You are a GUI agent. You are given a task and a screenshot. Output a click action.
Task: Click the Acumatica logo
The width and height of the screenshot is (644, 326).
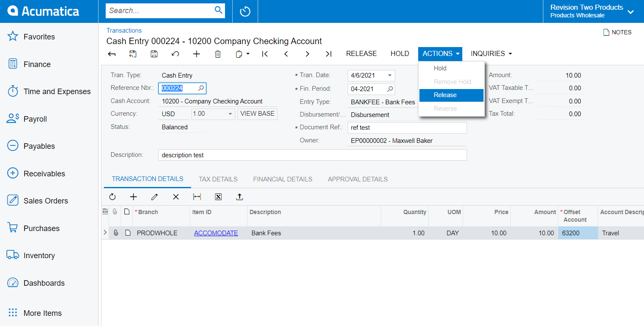(43, 11)
